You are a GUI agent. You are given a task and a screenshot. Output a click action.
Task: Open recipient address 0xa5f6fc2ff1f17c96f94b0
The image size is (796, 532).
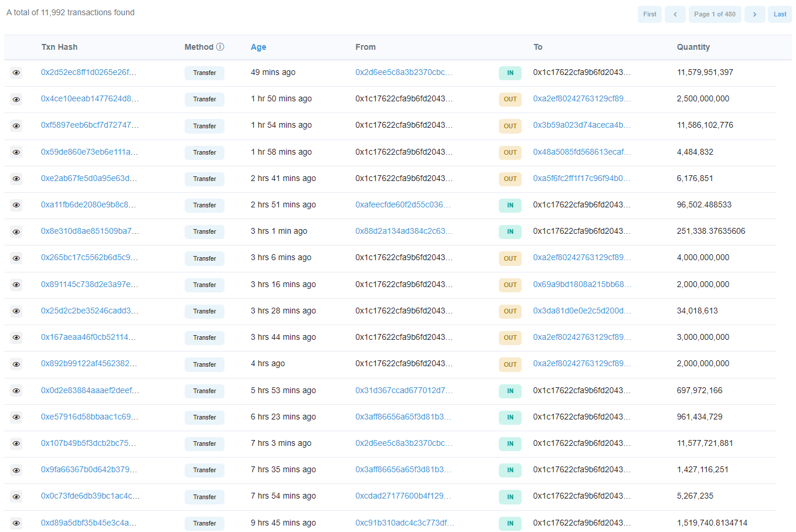coord(581,178)
